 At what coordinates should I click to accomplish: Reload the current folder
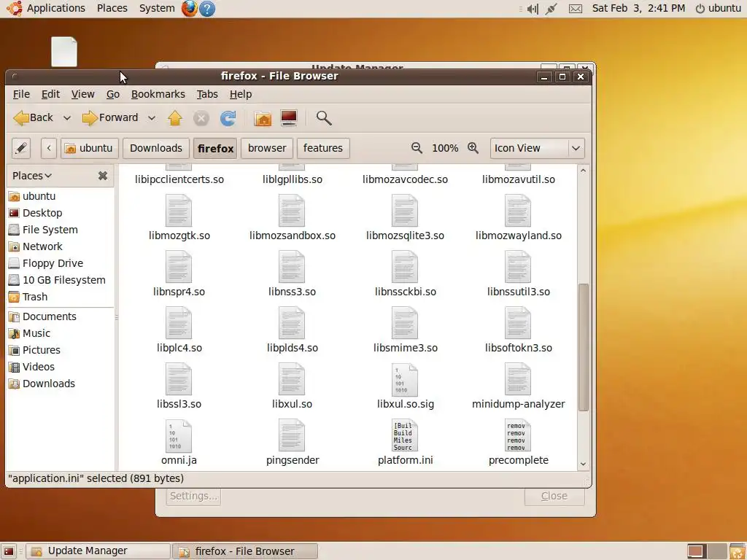pos(228,117)
